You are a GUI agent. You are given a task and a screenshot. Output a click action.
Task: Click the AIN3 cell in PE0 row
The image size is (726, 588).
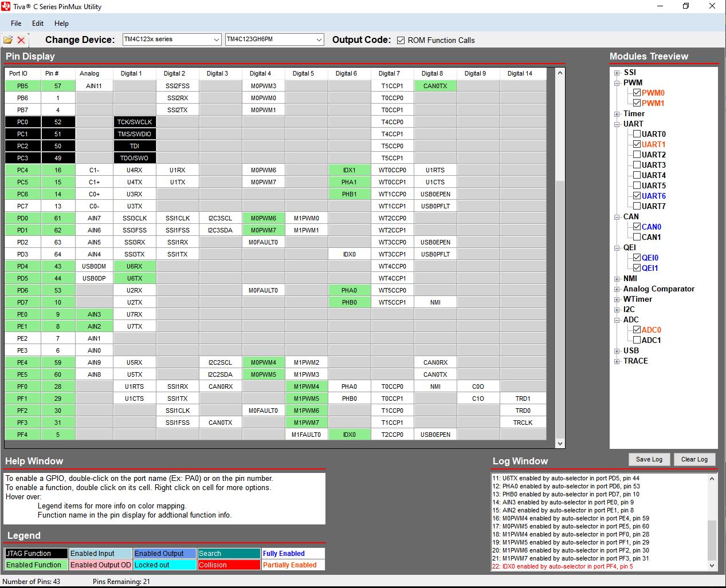95,314
